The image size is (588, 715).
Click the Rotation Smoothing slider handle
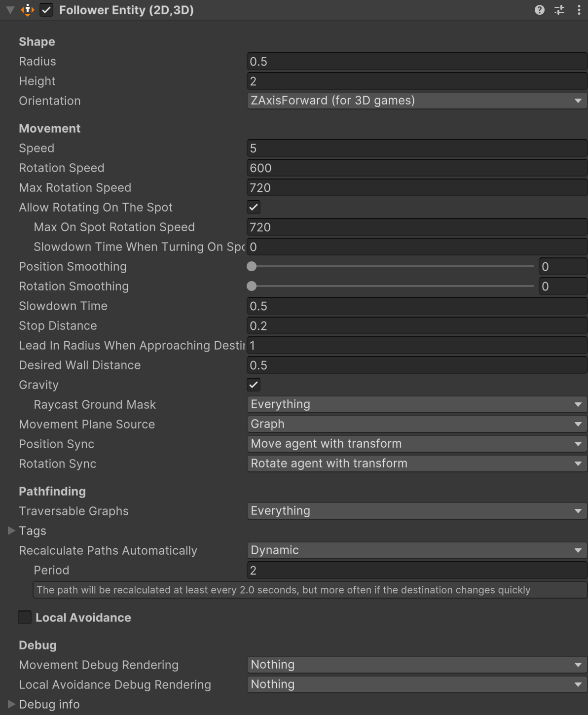252,286
